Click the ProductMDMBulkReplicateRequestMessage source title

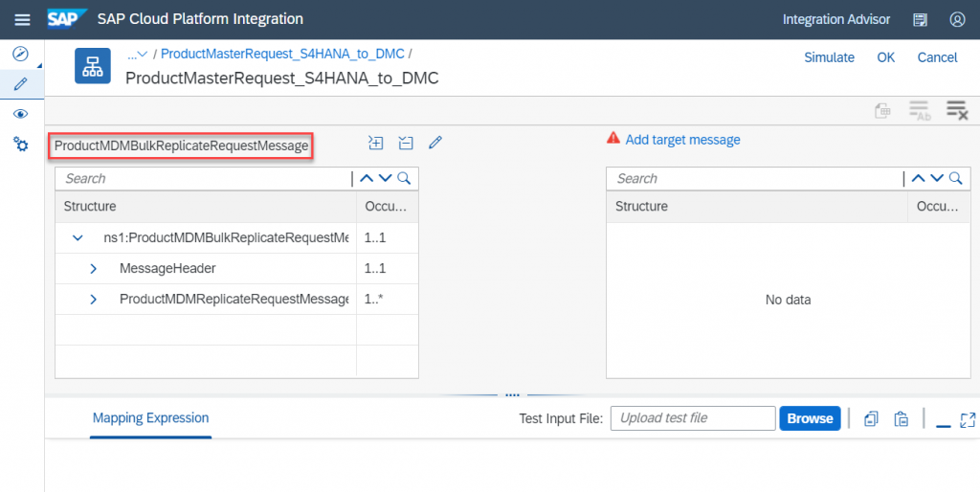coord(181,145)
